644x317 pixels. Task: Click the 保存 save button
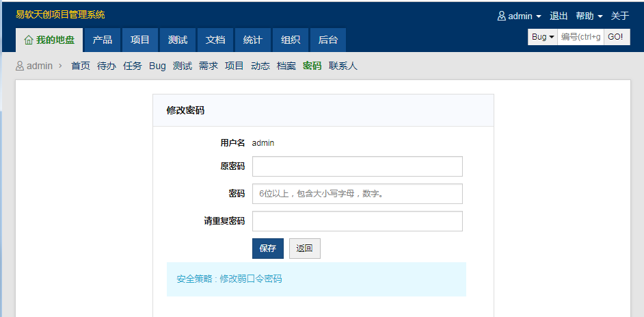268,249
